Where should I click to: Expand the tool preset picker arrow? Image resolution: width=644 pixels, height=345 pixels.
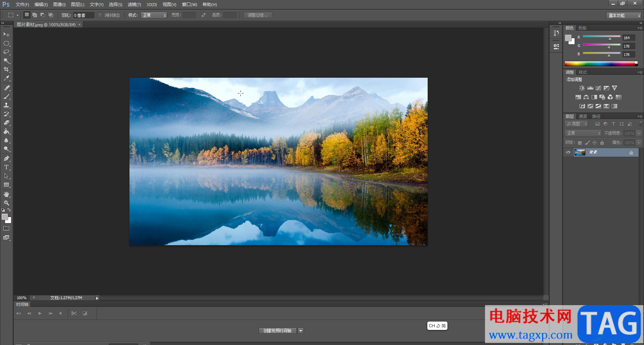click(x=17, y=15)
